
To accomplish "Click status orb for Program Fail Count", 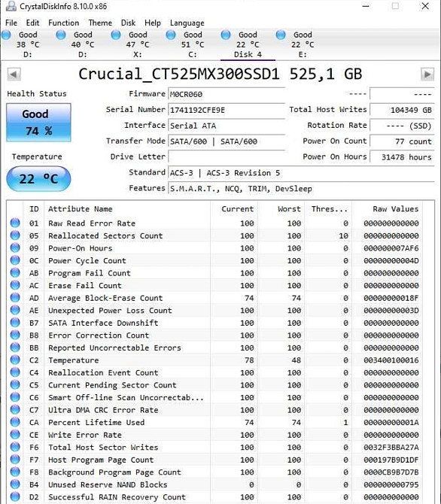I will 15,272.
